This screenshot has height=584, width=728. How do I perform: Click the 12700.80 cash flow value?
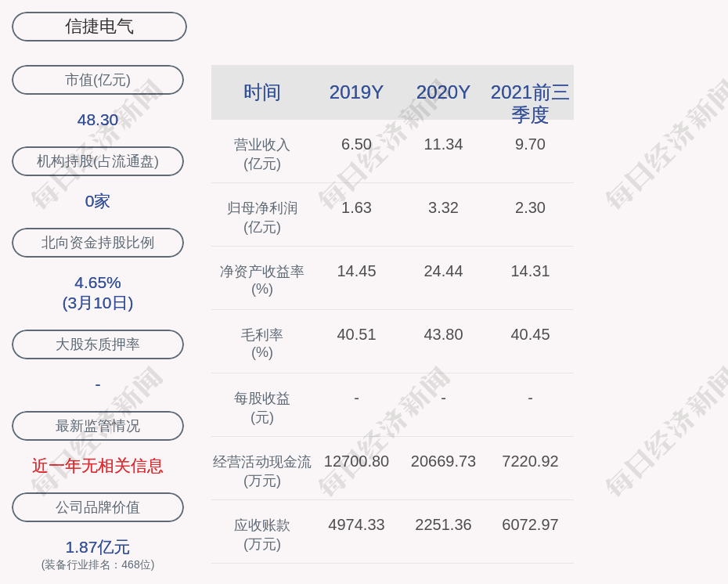(x=356, y=461)
